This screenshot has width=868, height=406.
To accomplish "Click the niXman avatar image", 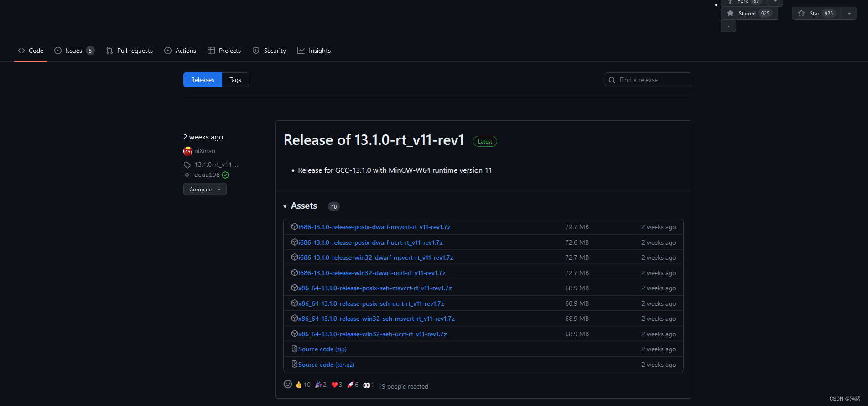I will pos(187,151).
